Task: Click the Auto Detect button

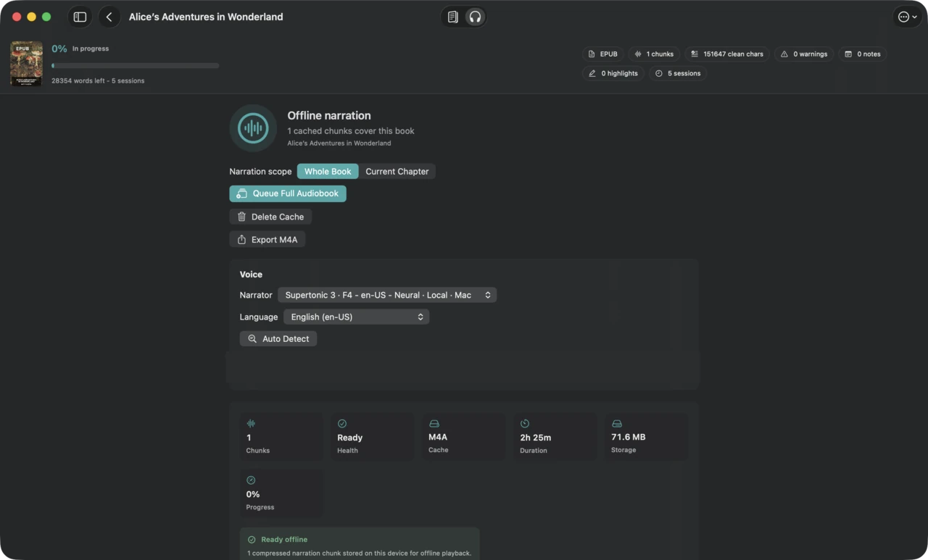Action: 278,338
